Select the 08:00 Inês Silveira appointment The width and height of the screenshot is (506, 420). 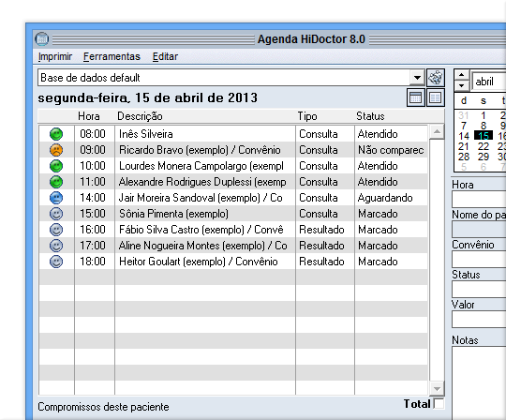pos(233,134)
